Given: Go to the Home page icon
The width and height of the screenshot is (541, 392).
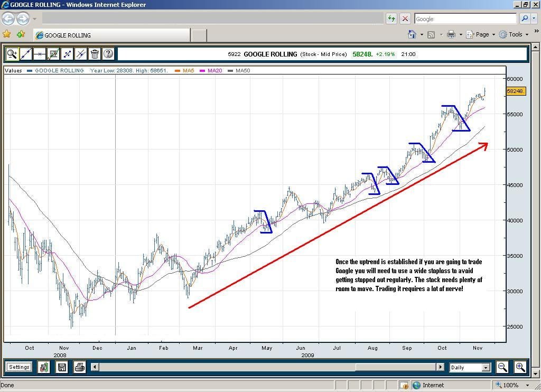Looking at the screenshot, I should [x=412, y=34].
